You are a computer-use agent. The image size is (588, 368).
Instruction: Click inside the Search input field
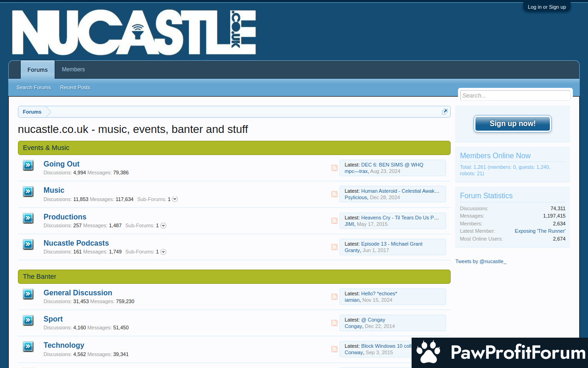coord(515,96)
